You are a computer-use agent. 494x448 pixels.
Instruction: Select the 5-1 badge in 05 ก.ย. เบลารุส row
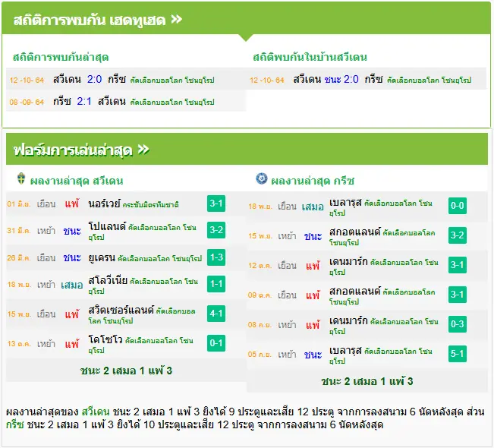tap(457, 354)
